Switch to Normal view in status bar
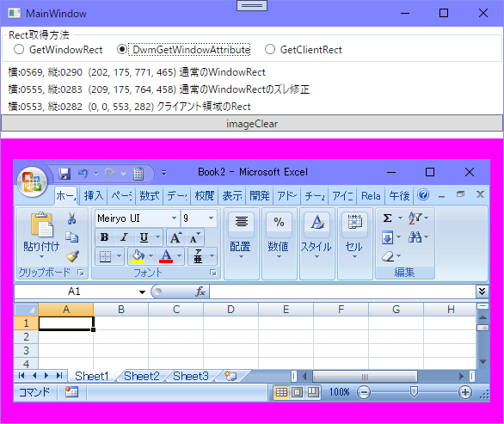The image size is (504, 424). tap(281, 392)
